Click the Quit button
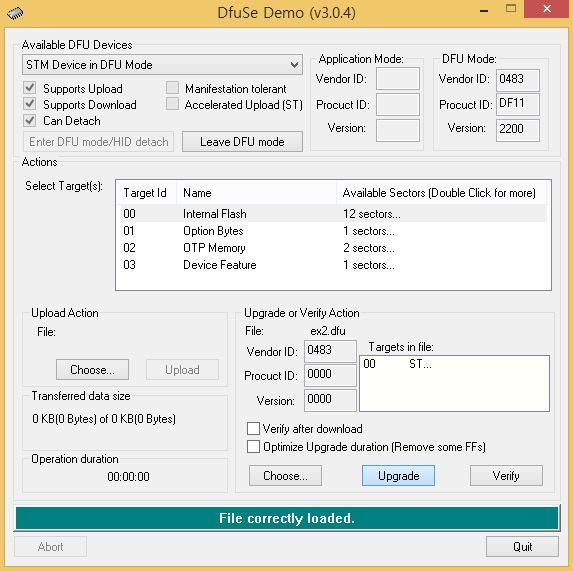 [522, 547]
